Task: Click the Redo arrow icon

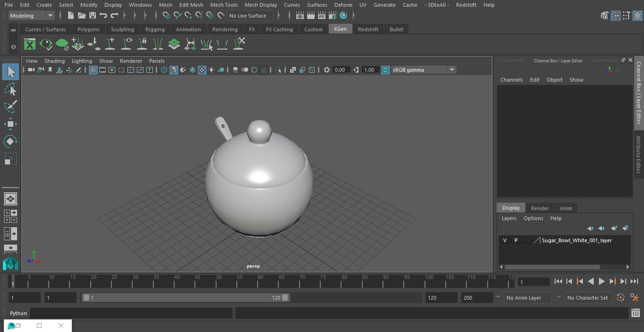Action: (114, 15)
